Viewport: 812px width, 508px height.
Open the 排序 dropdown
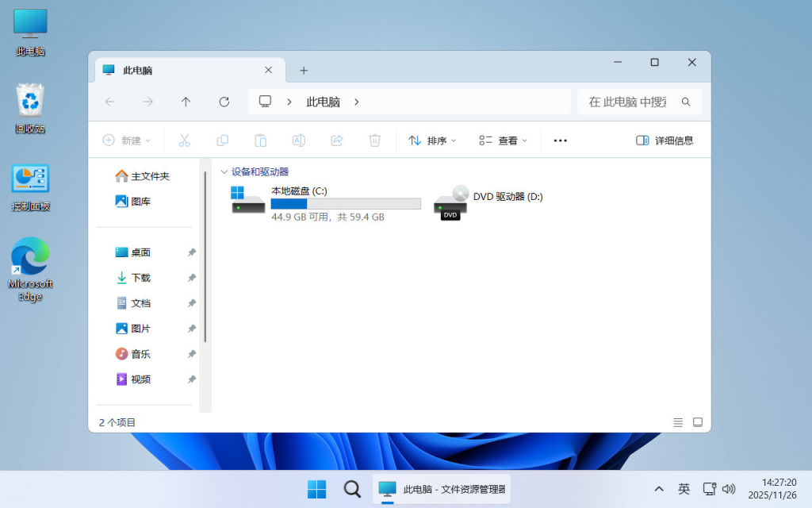pos(432,140)
